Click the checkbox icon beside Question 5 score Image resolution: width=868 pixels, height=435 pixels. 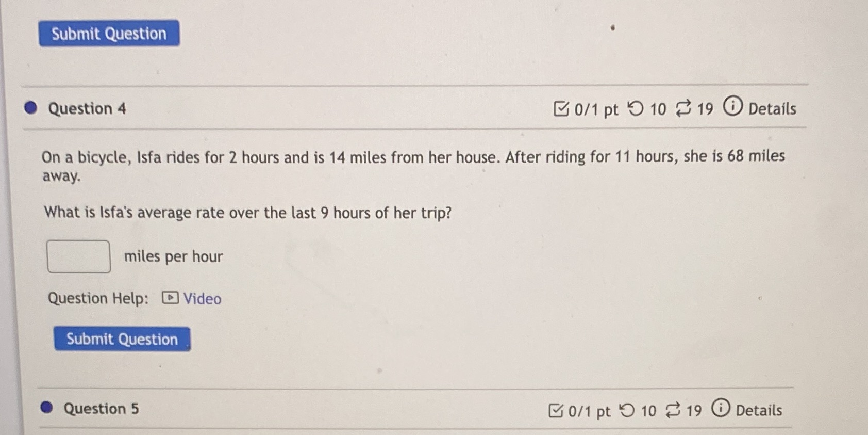(x=556, y=410)
